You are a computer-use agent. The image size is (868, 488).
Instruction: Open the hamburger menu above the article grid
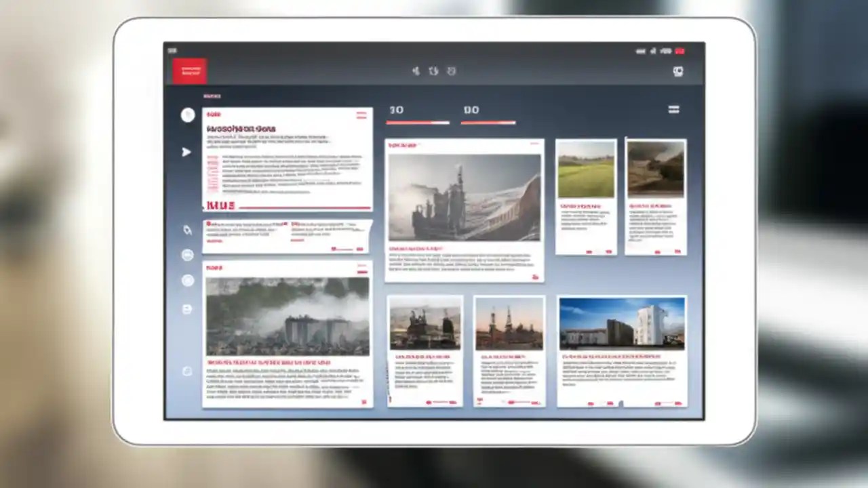(673, 109)
